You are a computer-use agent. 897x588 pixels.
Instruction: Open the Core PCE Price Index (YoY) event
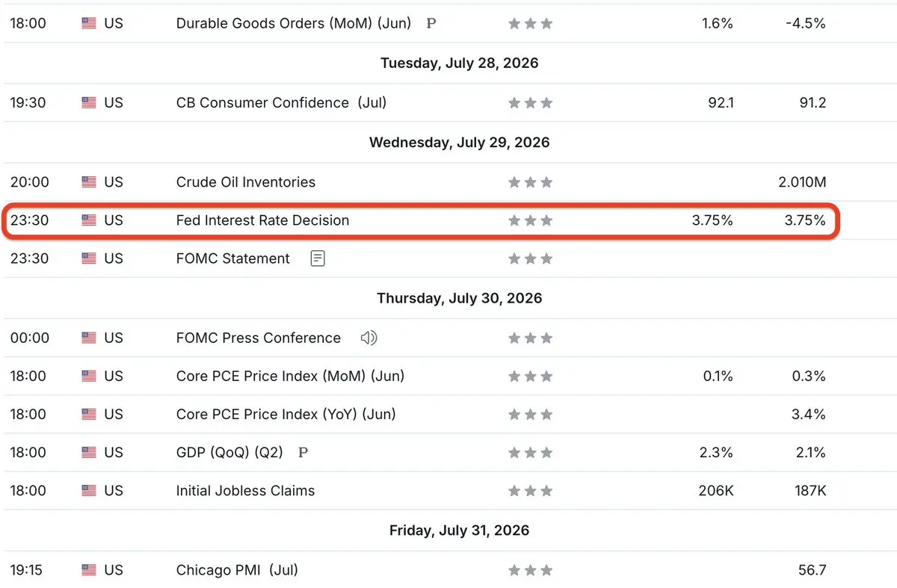(286, 414)
